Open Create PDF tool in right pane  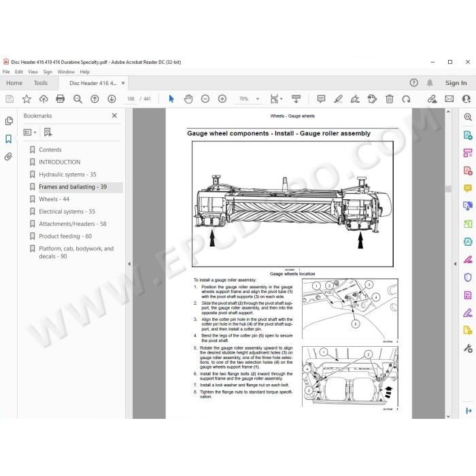coord(468,171)
